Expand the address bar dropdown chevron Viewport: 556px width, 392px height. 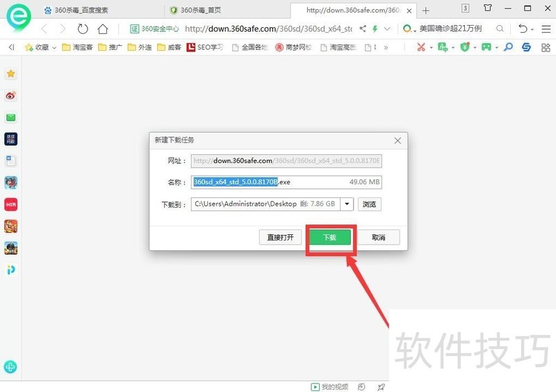pyautogui.click(x=387, y=28)
